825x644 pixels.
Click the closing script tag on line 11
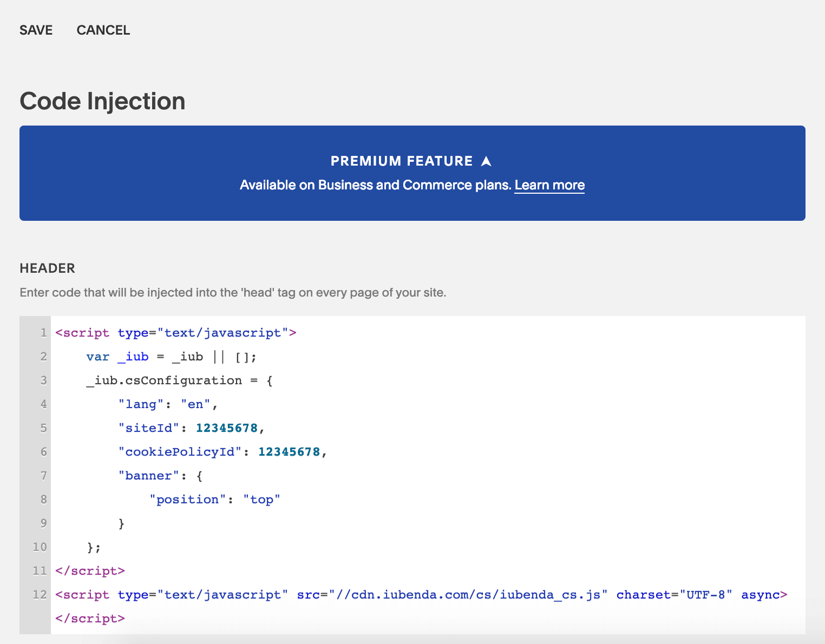point(90,571)
